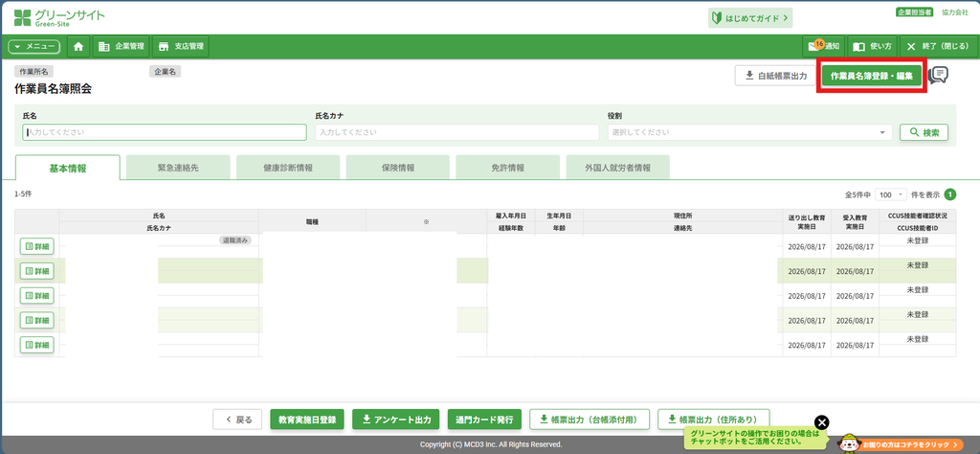Click the CCUS技能者確認状況 column header
This screenshot has height=454, width=980.
click(918, 216)
